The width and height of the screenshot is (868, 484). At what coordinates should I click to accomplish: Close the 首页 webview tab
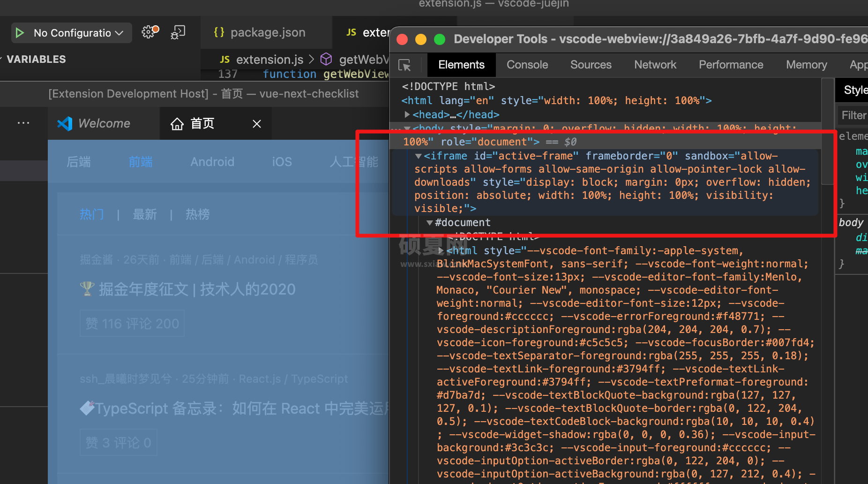tap(257, 124)
